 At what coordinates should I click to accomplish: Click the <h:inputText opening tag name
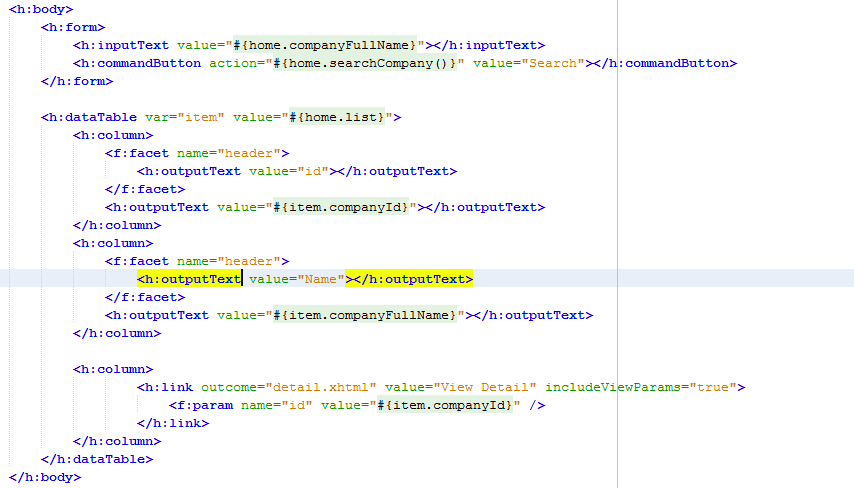(121, 45)
